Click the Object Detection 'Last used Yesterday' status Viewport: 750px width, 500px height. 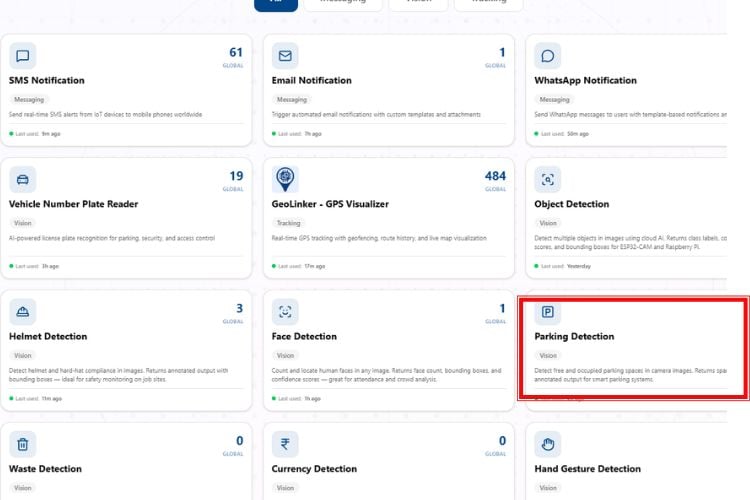pos(562,266)
